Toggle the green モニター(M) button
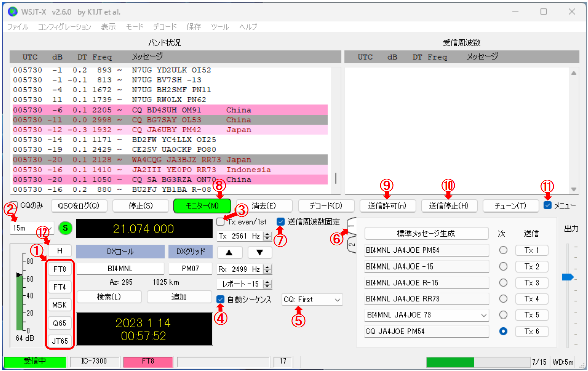 203,206
